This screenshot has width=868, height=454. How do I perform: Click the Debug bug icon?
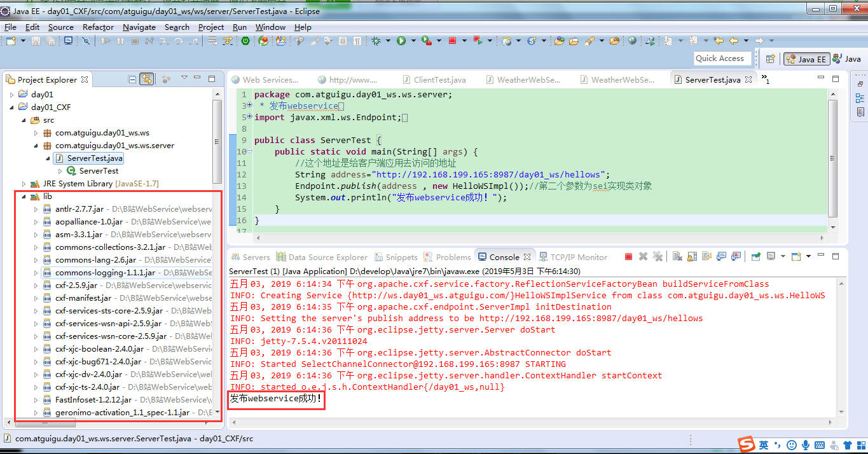[x=376, y=41]
